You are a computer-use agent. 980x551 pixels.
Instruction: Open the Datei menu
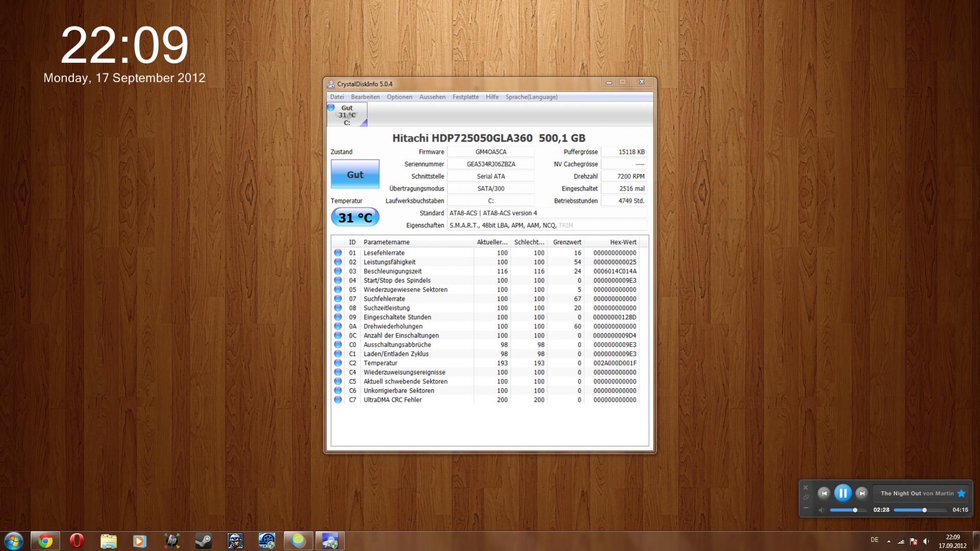pyautogui.click(x=337, y=97)
